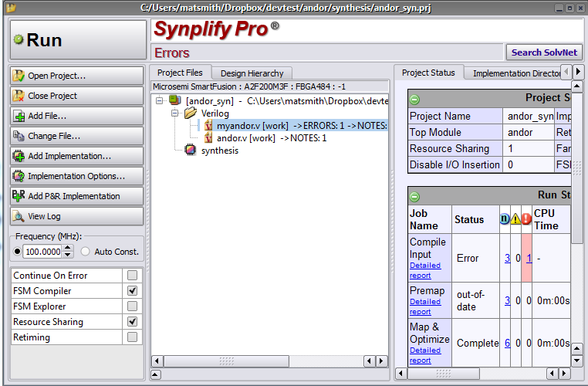Viewport: 588px width, 386px height.
Task: Collapse the andor_syn project tree node
Action: [x=160, y=100]
